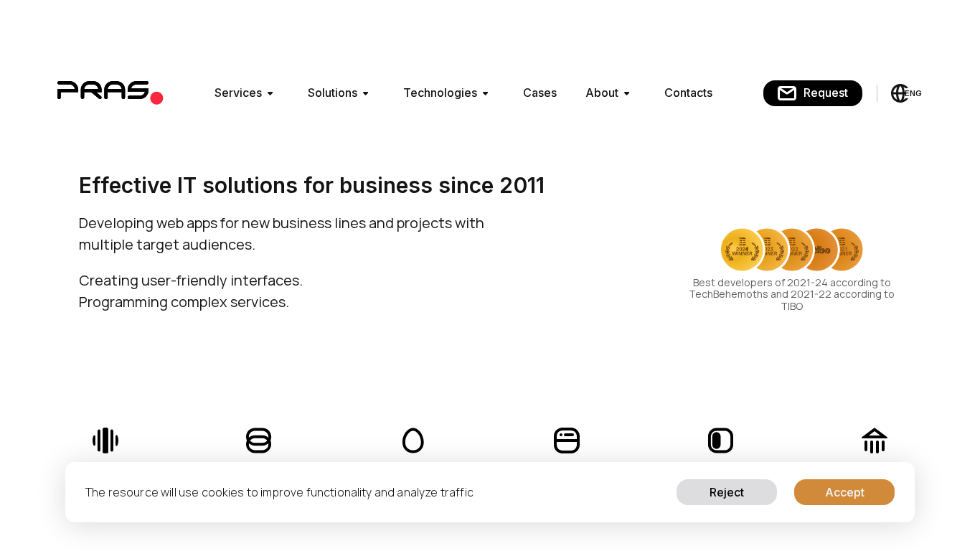The width and height of the screenshot is (980, 551).
Task: Click the PRAS logo
Action: pyautogui.click(x=110, y=93)
